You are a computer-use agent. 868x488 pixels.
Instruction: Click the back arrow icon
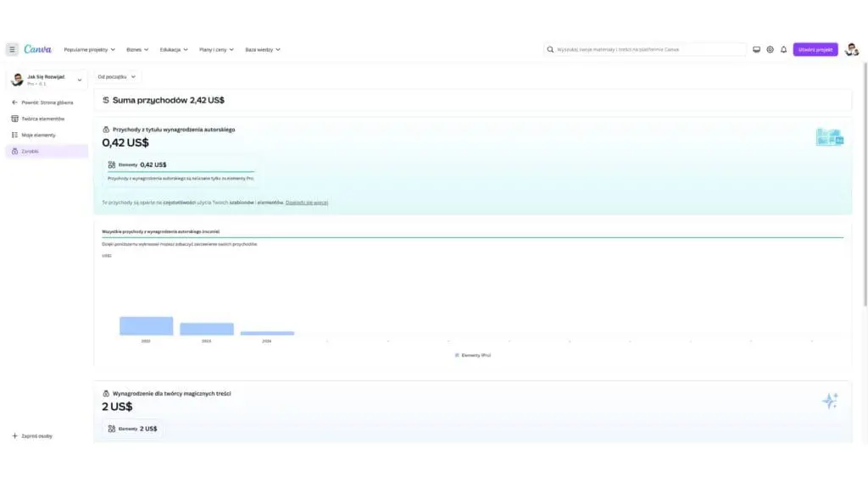(x=15, y=103)
